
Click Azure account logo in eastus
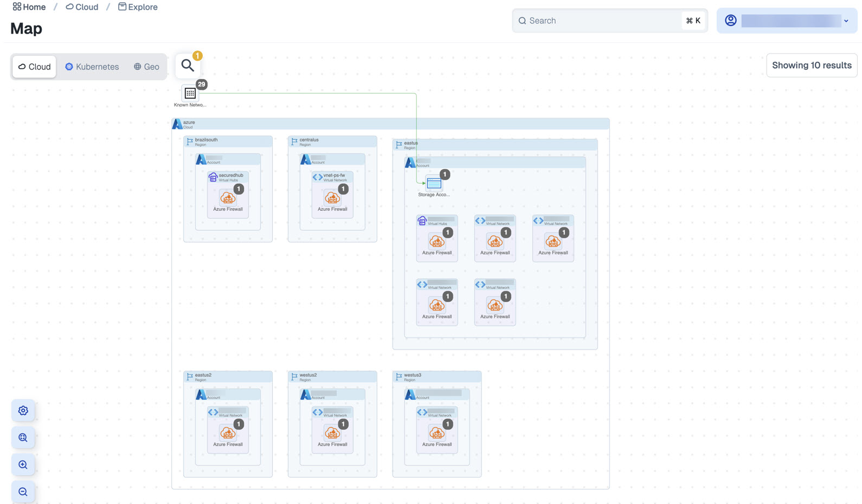[410, 163]
